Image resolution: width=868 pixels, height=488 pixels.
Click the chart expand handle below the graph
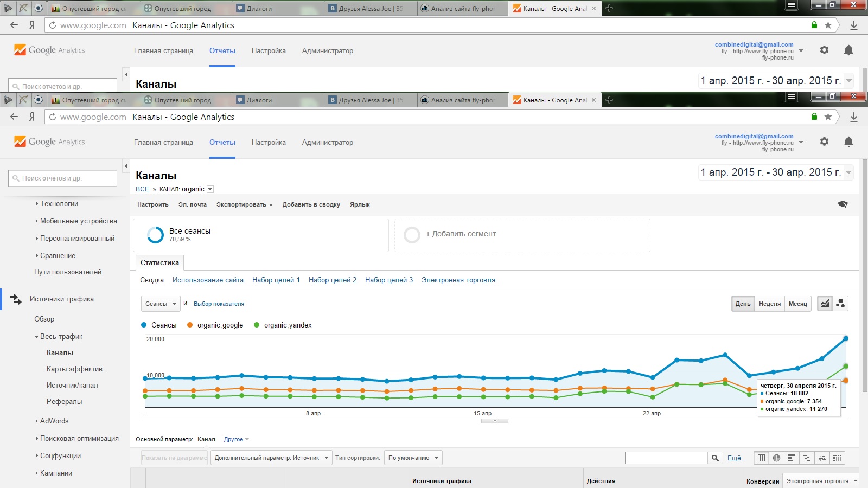click(495, 421)
